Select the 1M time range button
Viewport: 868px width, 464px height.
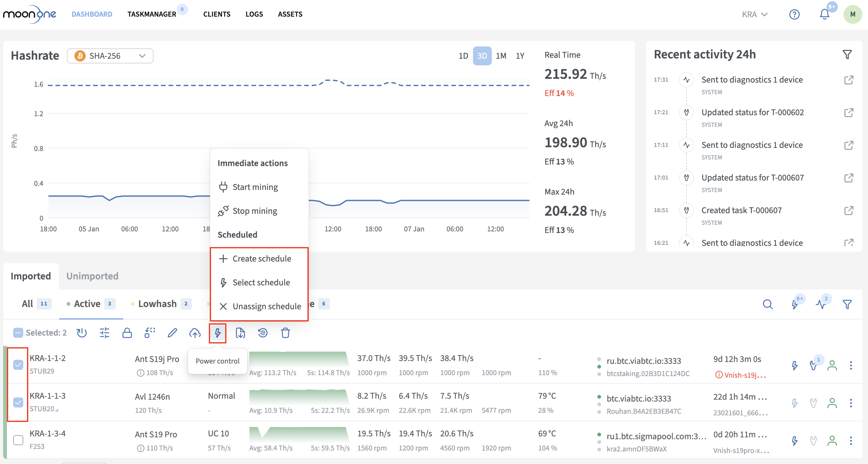(501, 56)
